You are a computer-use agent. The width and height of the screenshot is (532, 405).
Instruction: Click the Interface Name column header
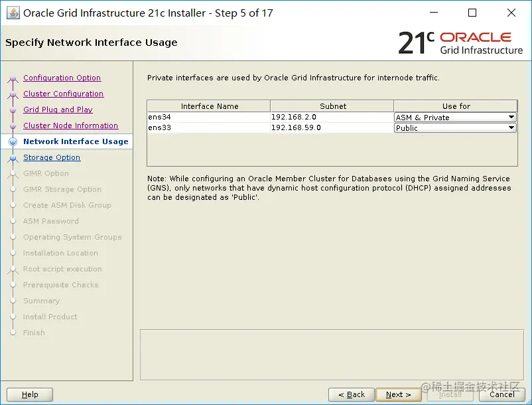click(x=209, y=106)
